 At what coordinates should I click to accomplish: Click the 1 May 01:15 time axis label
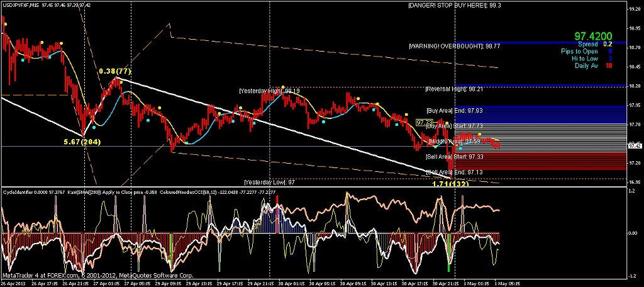tap(477, 283)
